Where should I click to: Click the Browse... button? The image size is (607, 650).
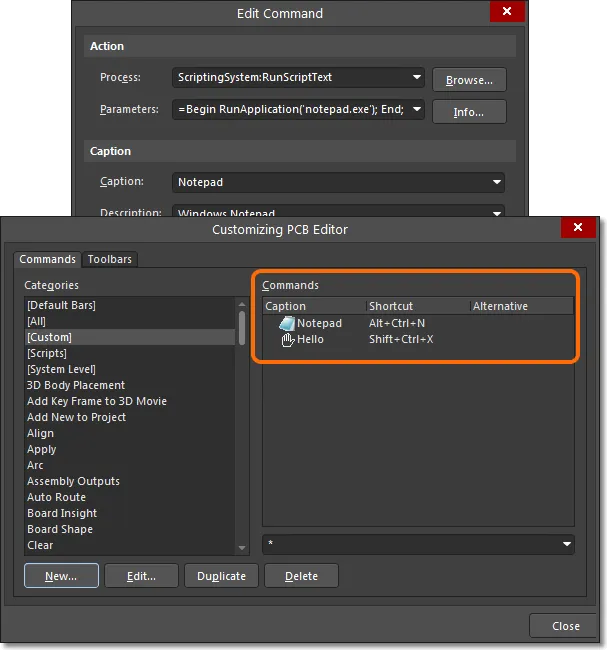click(x=469, y=80)
